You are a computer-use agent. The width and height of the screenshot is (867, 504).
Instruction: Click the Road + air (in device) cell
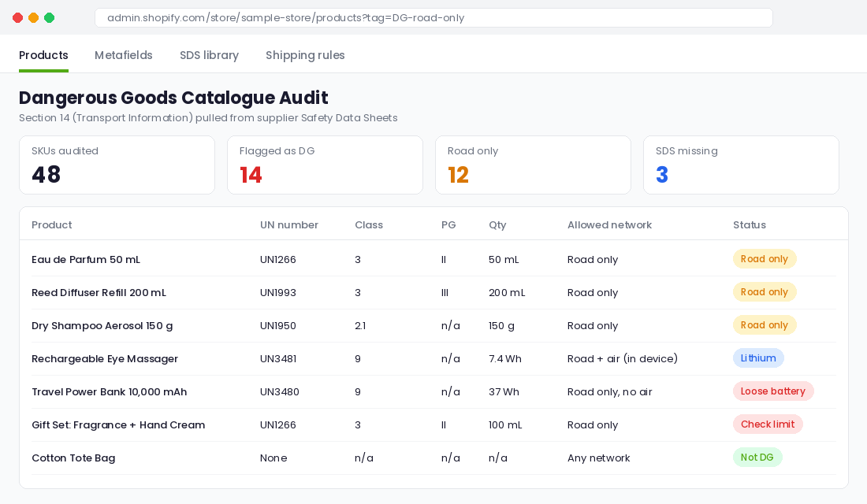[x=623, y=358]
